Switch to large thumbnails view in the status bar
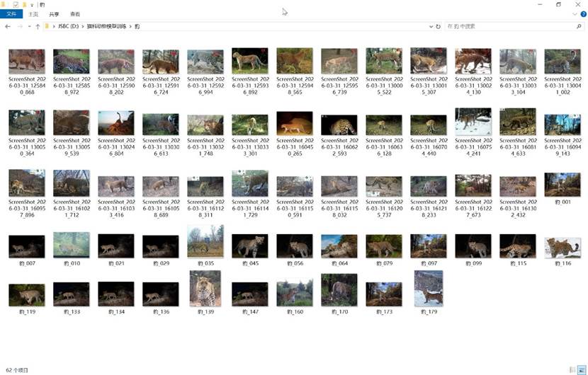This screenshot has height=375, width=588. click(x=582, y=369)
